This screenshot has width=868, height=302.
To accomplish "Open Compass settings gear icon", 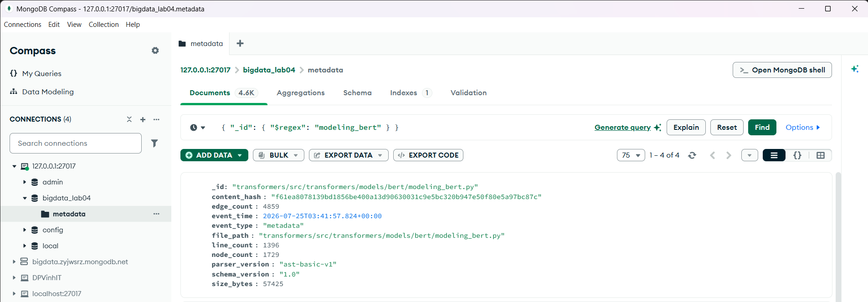I will pyautogui.click(x=155, y=51).
